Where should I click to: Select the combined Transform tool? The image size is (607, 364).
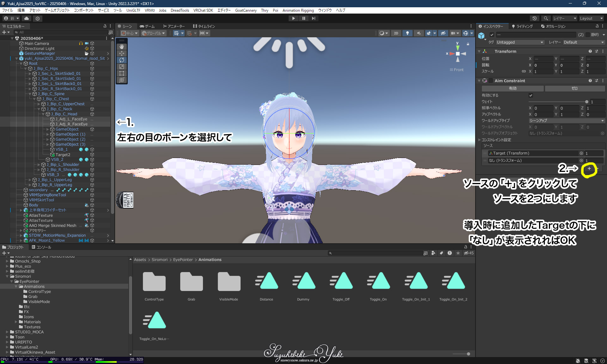122,80
